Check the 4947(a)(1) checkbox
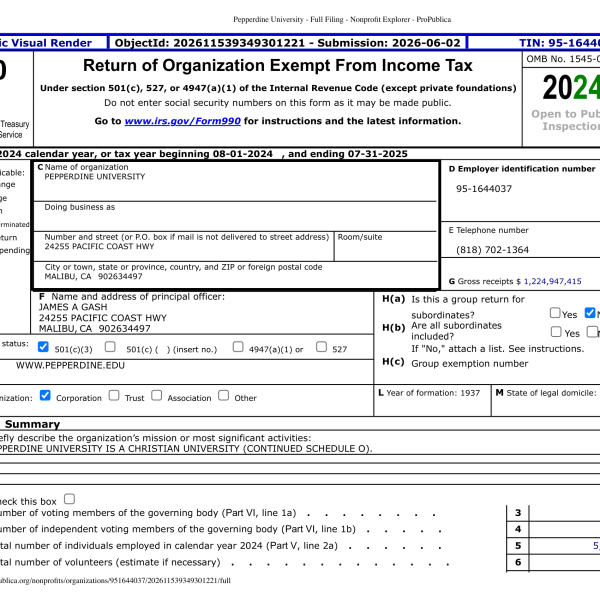This screenshot has width=600, height=600. [238, 347]
